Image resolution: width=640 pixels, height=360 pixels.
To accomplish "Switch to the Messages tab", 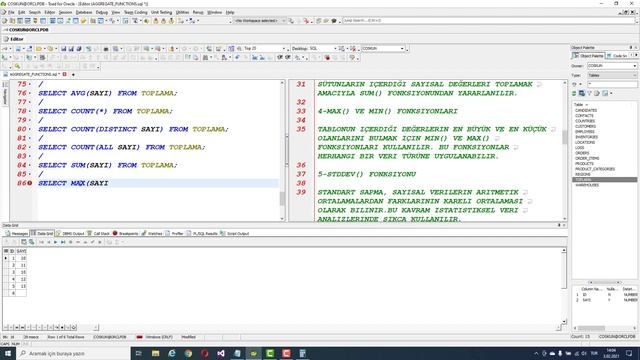I will 17,234.
